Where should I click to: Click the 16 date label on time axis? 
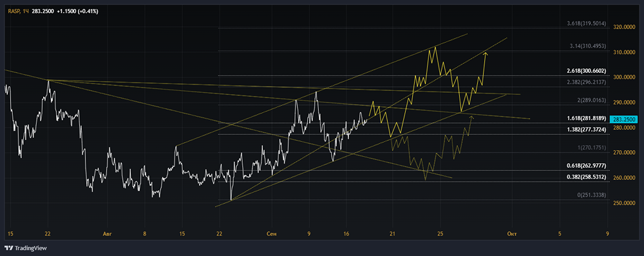pos(346,234)
